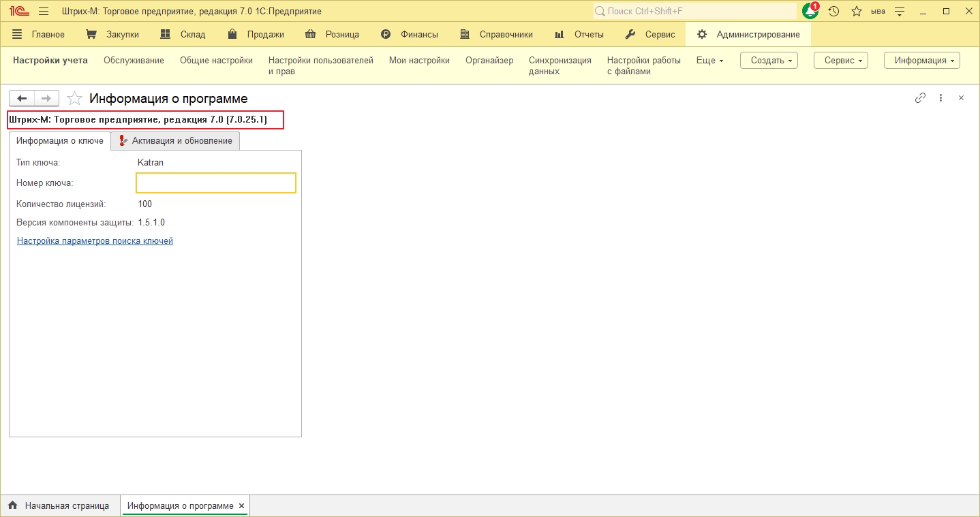Switch to Активация и обновление tab
Screen dimensions: 980x517
(175, 141)
